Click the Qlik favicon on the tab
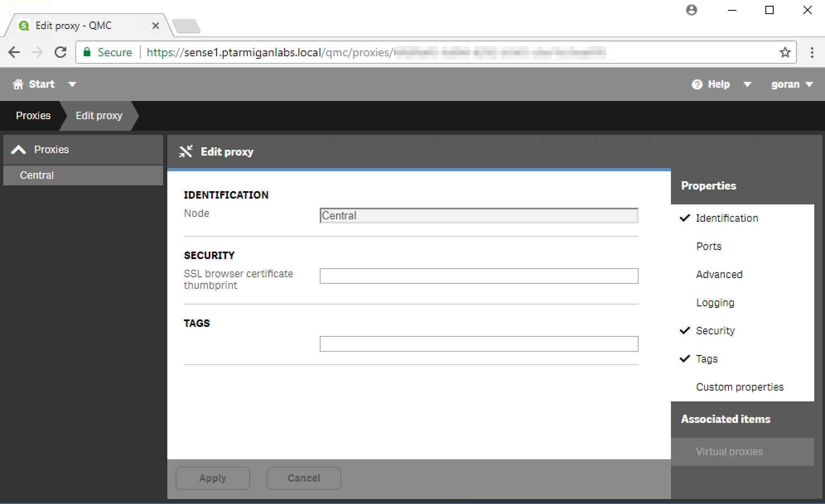This screenshot has height=504, width=825. click(24, 26)
